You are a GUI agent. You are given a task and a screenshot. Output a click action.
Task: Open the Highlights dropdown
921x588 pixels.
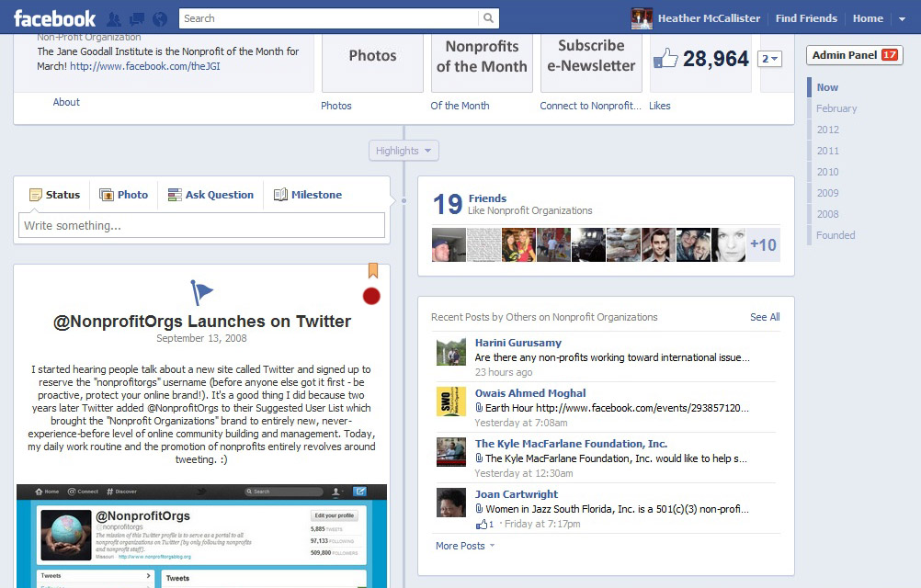(x=403, y=150)
